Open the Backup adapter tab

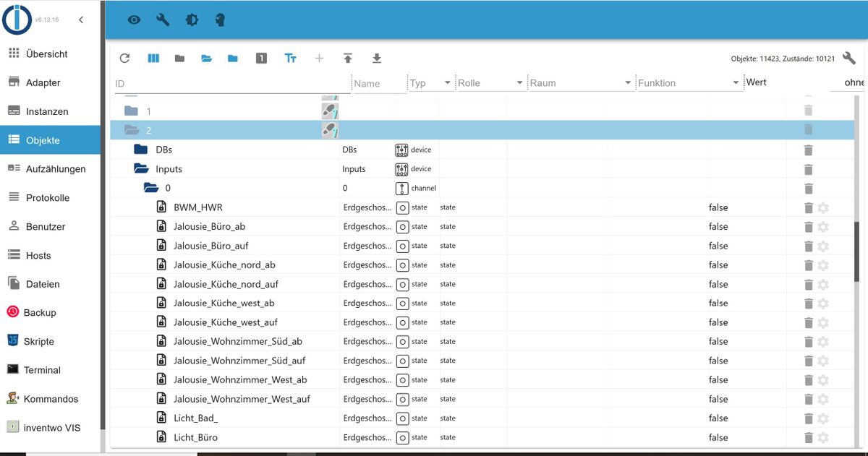(49, 312)
